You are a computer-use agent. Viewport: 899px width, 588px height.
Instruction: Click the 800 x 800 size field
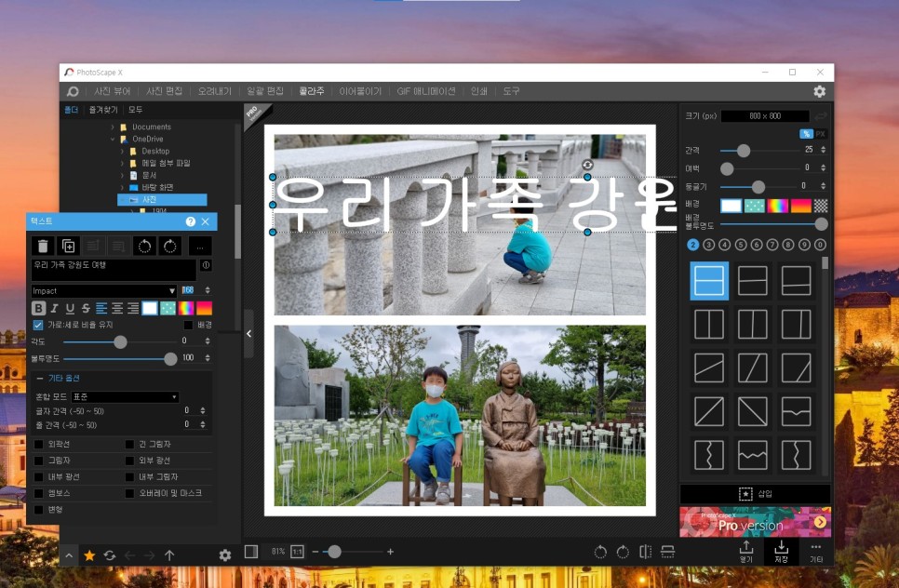point(765,115)
